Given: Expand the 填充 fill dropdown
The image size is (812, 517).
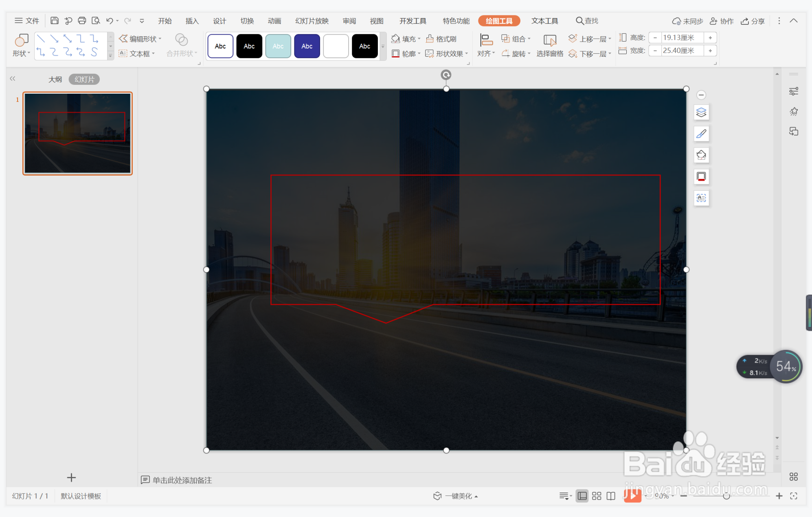Looking at the screenshot, I should point(419,39).
